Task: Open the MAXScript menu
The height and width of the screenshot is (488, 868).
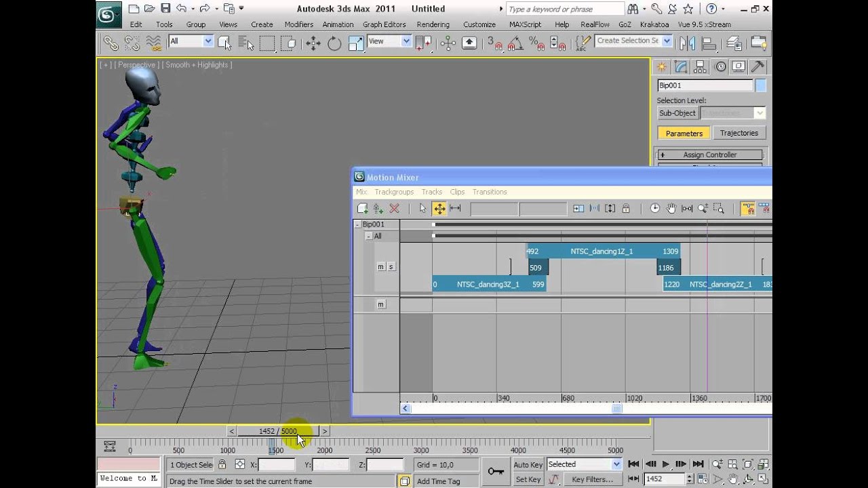Action: 525,24
